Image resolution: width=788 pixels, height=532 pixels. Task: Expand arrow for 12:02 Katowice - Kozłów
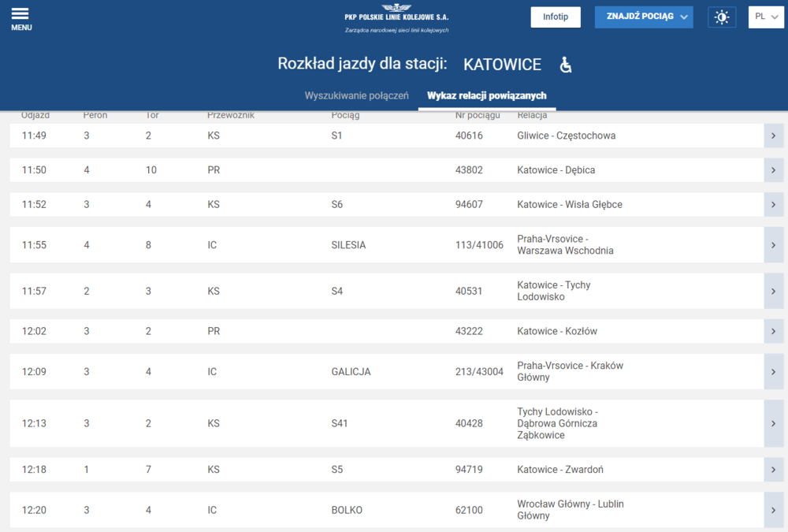(774, 332)
